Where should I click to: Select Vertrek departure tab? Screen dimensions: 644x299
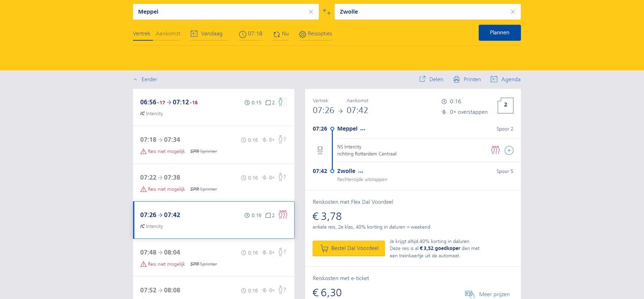pyautogui.click(x=142, y=34)
